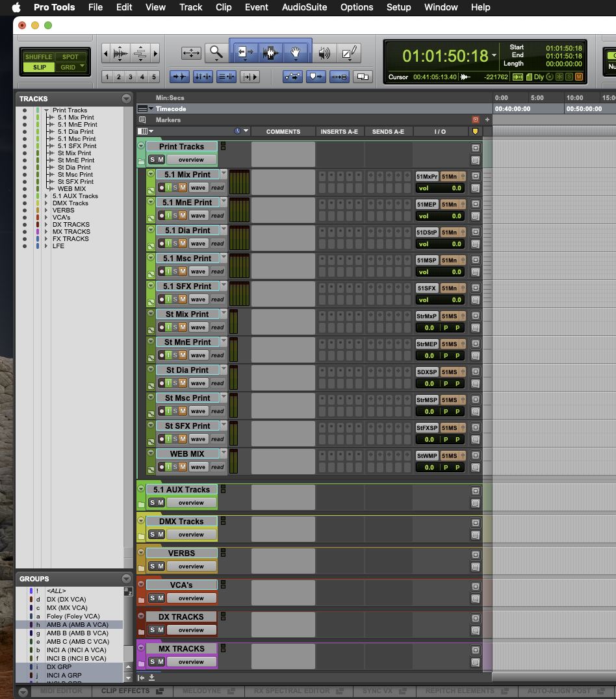Click the 51MxPr input selector

(427, 177)
